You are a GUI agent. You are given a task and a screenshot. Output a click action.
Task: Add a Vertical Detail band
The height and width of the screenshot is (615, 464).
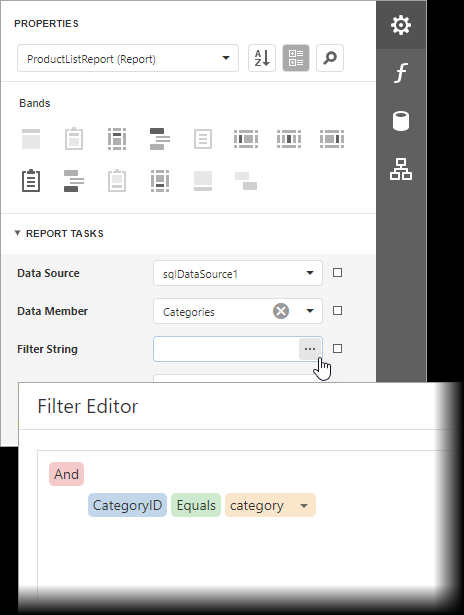(x=289, y=139)
